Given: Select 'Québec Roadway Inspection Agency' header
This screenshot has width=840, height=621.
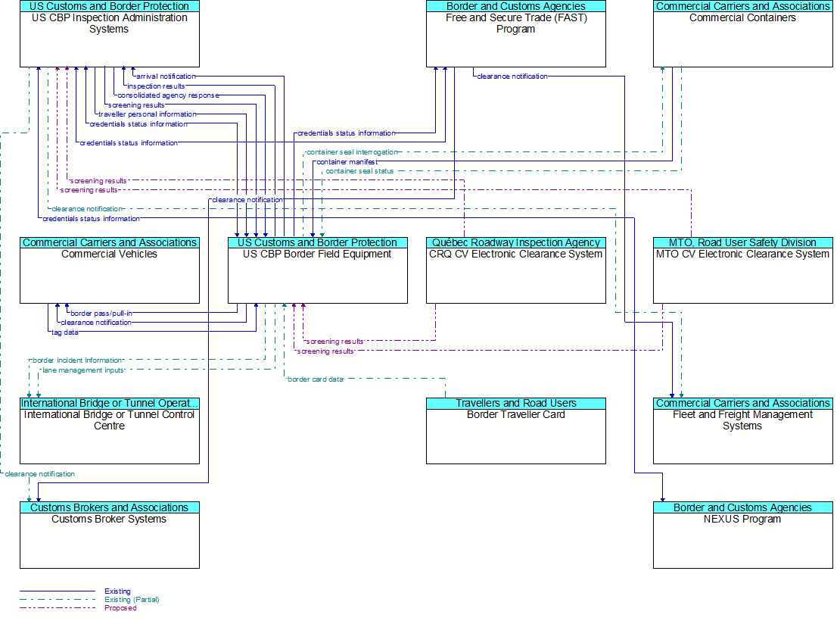Looking at the screenshot, I should click(516, 243).
